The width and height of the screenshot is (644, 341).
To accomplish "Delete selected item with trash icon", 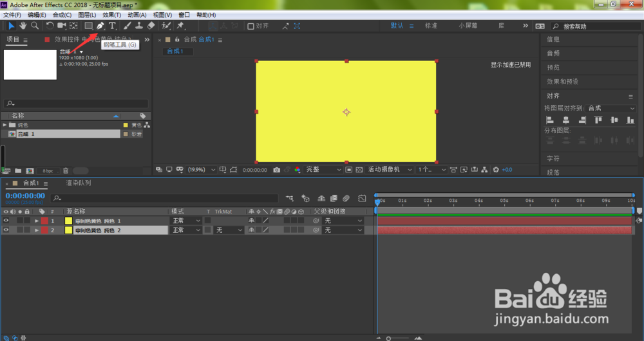I will (66, 170).
